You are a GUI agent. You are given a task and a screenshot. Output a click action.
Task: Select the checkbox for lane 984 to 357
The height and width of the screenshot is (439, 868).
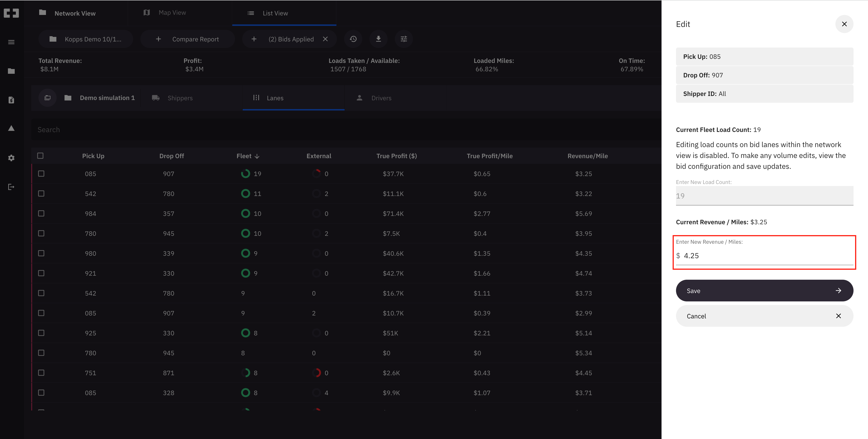tap(41, 213)
